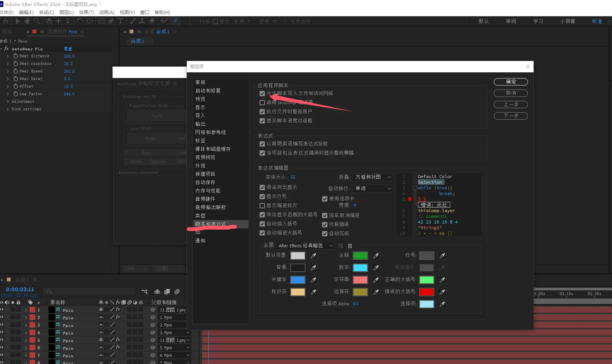Click the 取消 button
This screenshot has height=364, width=612.
(x=510, y=93)
